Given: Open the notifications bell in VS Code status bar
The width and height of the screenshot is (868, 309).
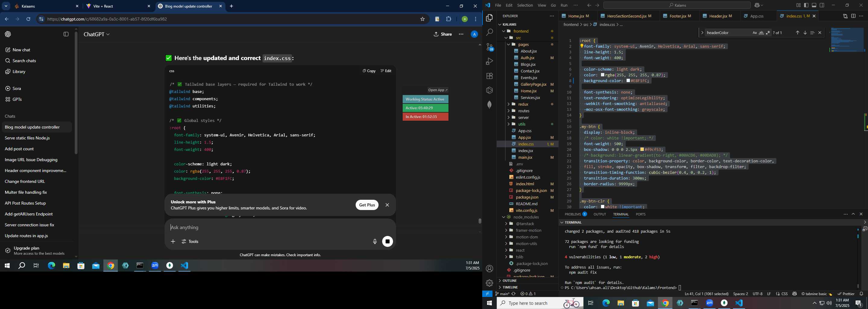Looking at the screenshot, I should click(861, 294).
